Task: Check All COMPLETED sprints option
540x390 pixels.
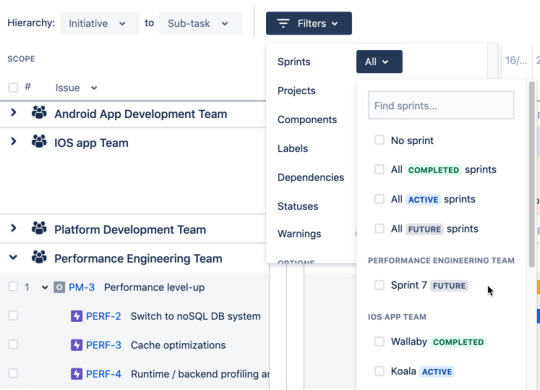Action: (379, 169)
